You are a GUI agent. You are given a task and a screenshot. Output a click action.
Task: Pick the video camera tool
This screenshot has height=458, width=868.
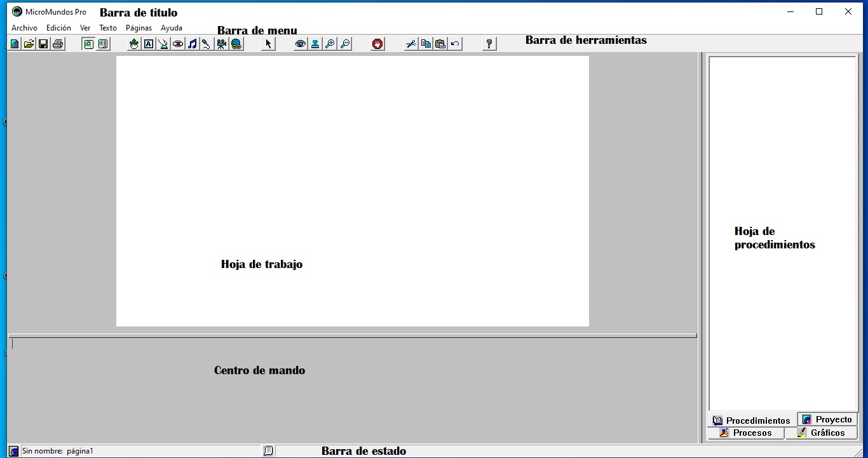pyautogui.click(x=221, y=44)
